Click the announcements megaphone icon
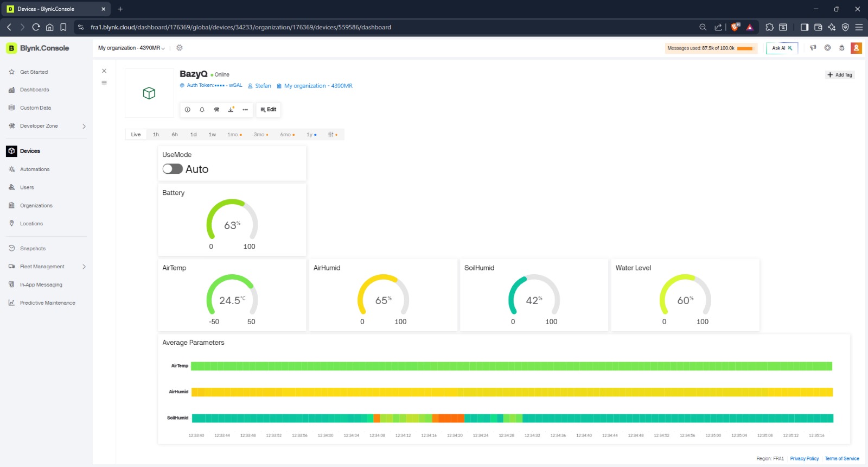The height and width of the screenshot is (467, 868). pos(813,48)
